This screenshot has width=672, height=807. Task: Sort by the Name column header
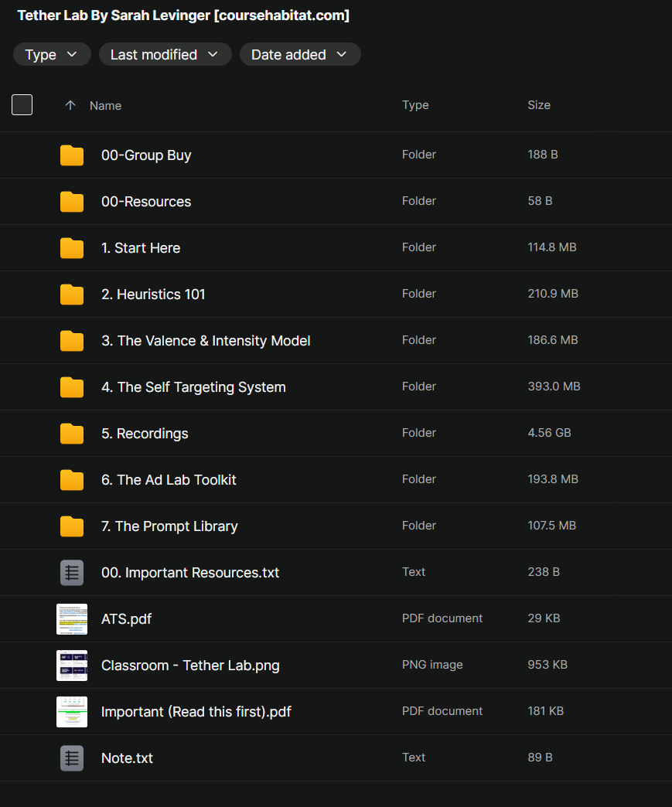click(x=105, y=106)
